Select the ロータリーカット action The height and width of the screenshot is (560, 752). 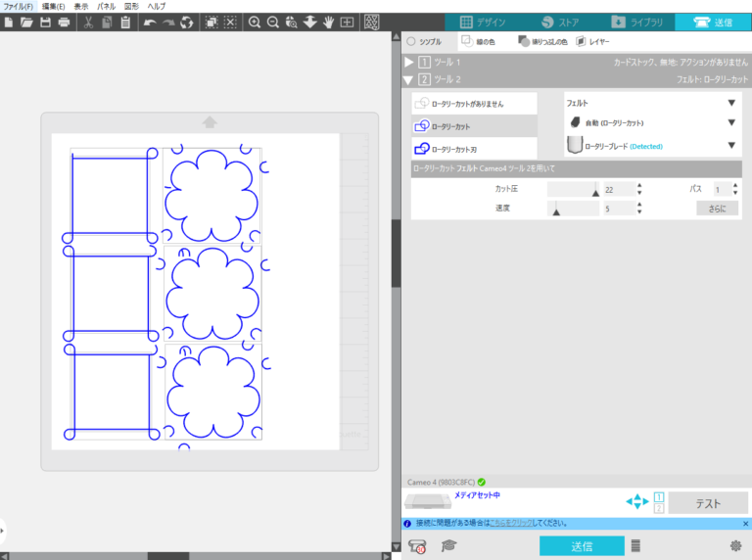click(x=474, y=126)
